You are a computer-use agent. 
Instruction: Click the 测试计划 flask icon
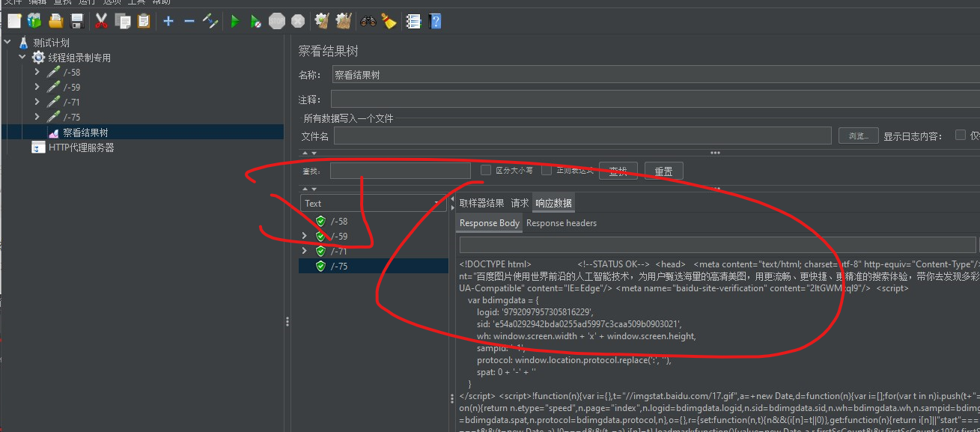pyautogui.click(x=23, y=43)
